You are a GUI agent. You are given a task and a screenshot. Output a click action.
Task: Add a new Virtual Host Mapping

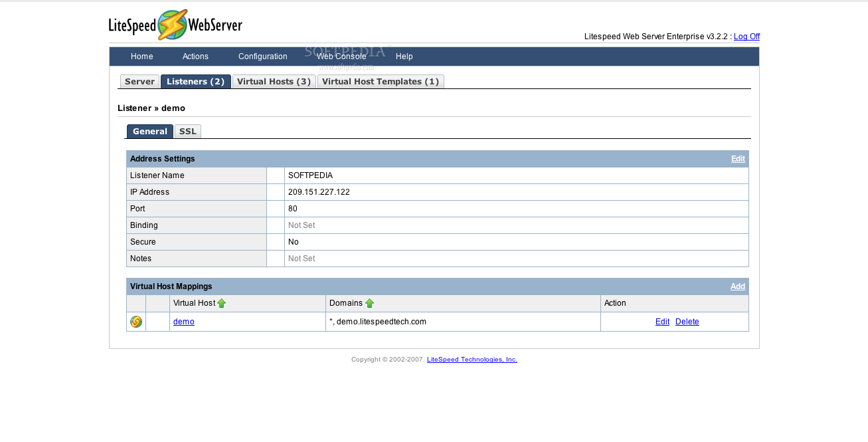click(738, 286)
